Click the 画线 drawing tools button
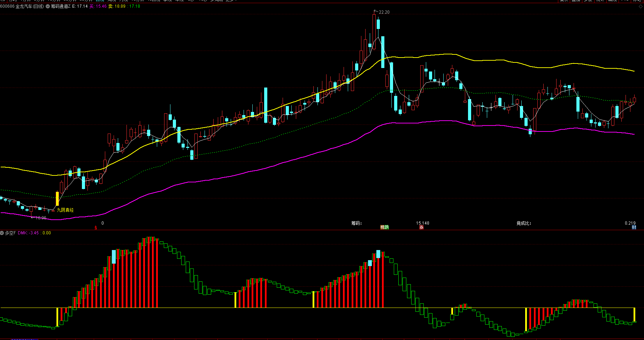Image resolution: width=644 pixels, height=340 pixels. point(613,1)
